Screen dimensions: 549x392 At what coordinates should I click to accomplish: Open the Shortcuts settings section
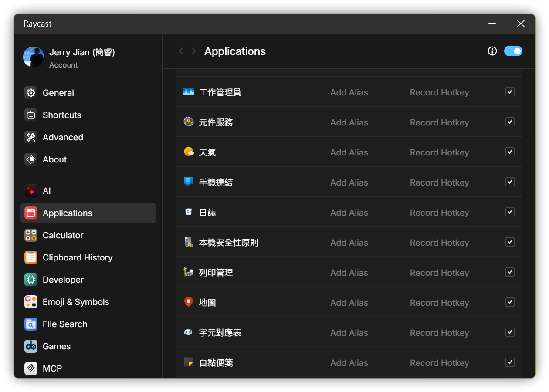click(88, 115)
